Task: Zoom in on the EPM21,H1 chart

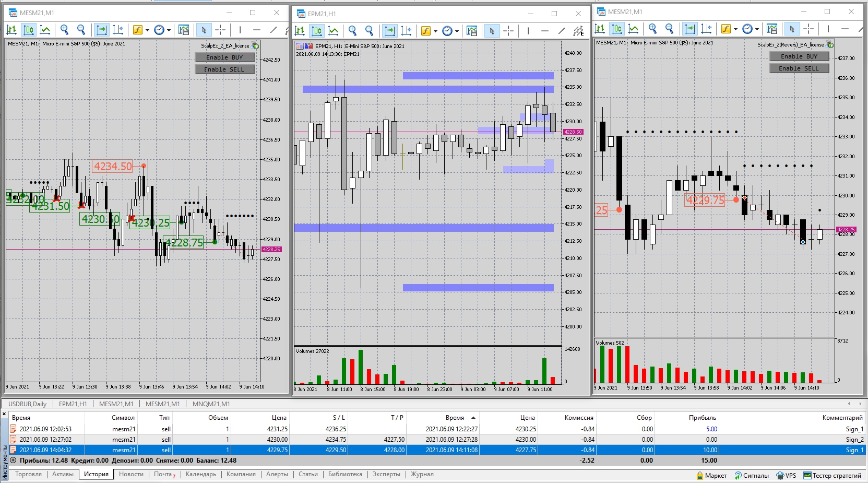Action: coord(353,31)
